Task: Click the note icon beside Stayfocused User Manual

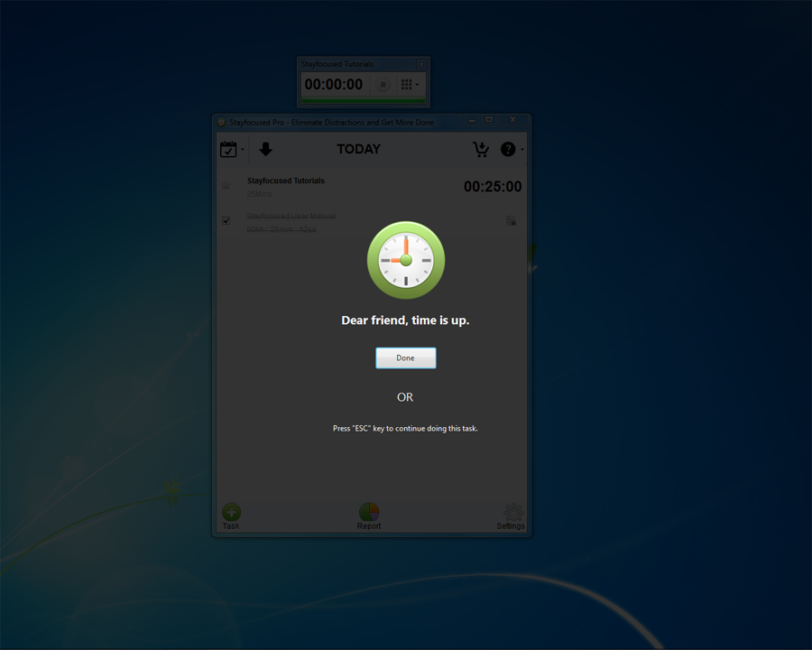Action: tap(511, 220)
